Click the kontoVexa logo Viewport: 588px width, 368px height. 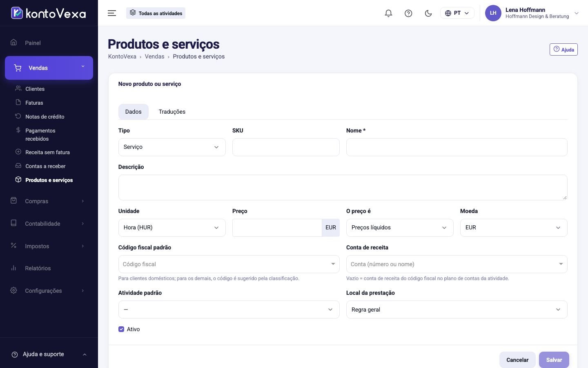49,13
